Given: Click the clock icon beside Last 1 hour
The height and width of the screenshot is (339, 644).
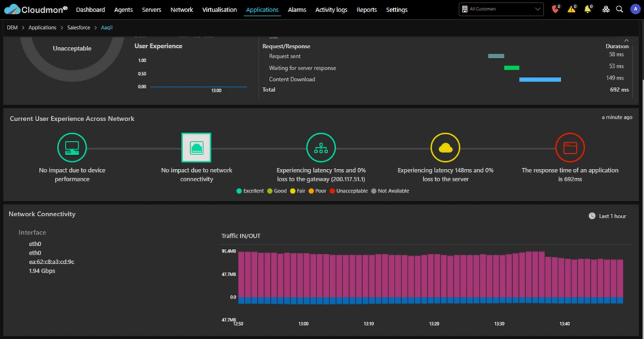Looking at the screenshot, I should tap(592, 216).
